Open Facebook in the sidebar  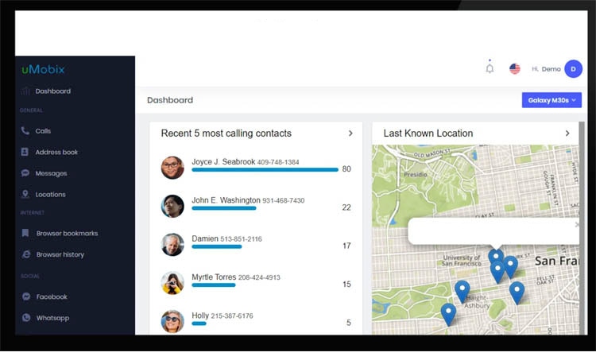point(52,296)
